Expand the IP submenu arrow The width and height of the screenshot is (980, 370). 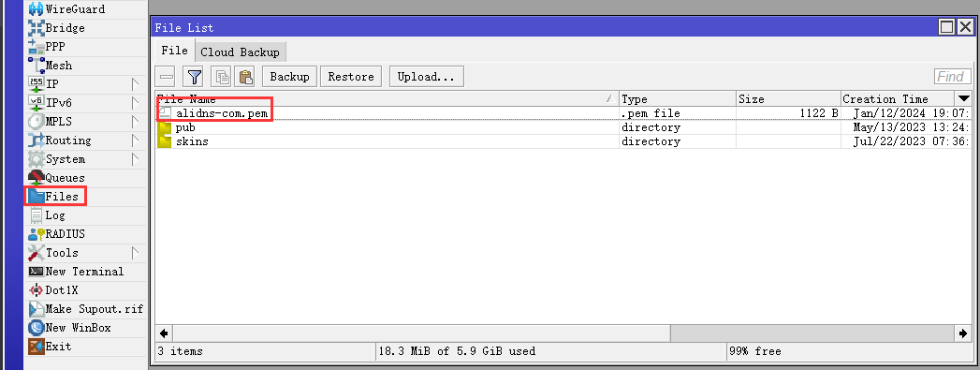(135, 84)
